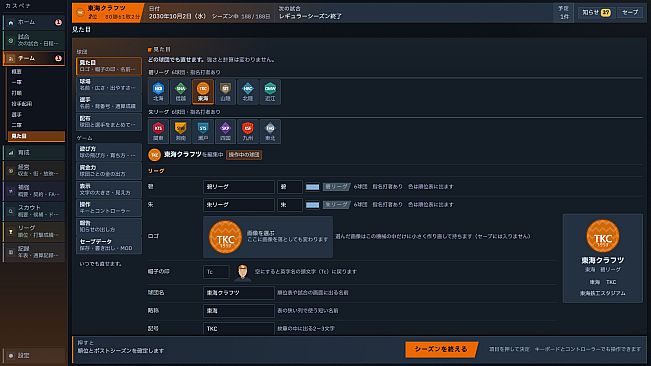Image resolution: width=651 pixels, height=366 pixels.
Task: Switch to 表示 settings tab
Action: (x=109, y=189)
